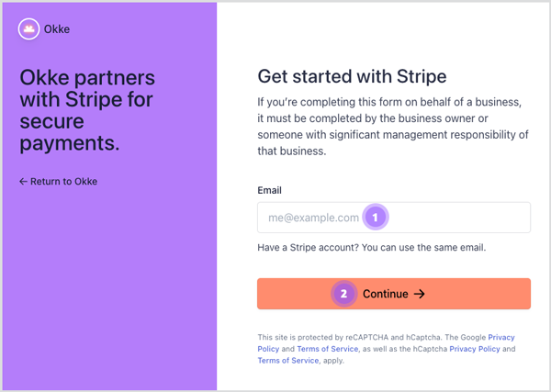Click the business owner instructions paragraph
This screenshot has width=551, height=392.
click(x=393, y=127)
